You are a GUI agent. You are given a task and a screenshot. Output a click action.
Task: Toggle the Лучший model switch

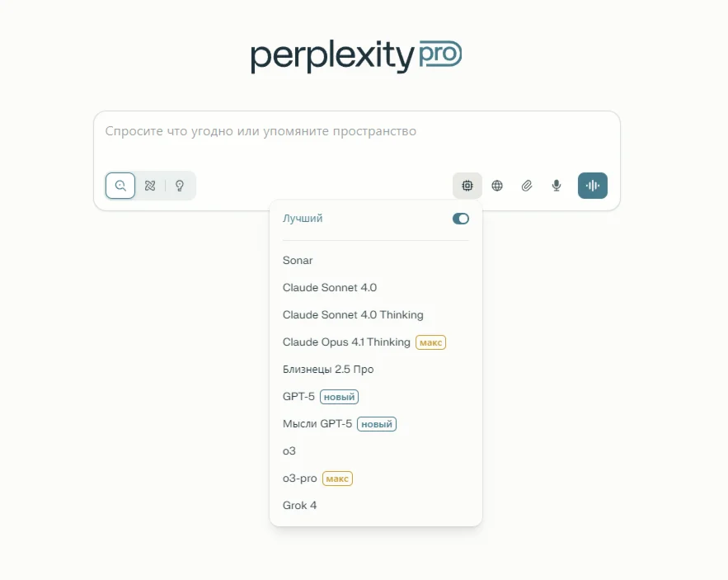[x=461, y=219]
